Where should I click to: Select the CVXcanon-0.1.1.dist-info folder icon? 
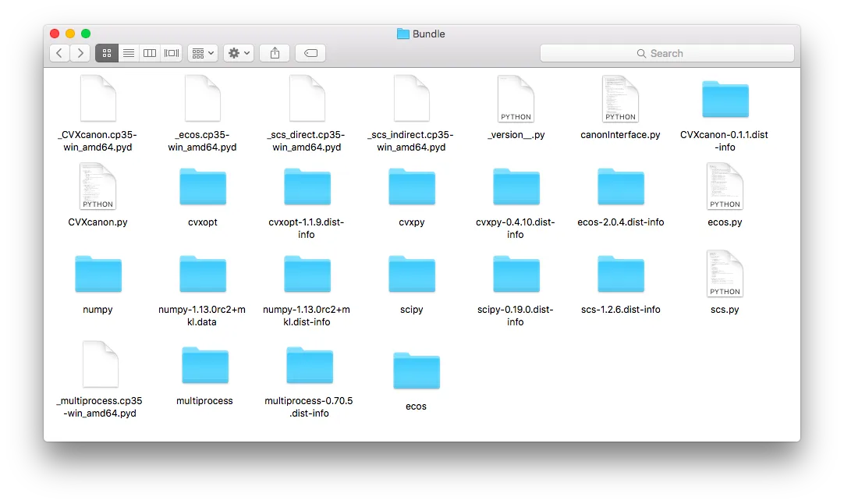coord(725,99)
